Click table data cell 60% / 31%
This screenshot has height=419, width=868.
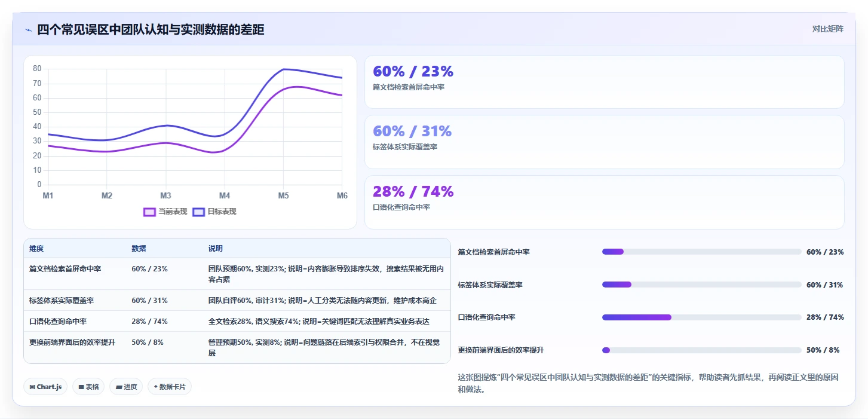[149, 300]
